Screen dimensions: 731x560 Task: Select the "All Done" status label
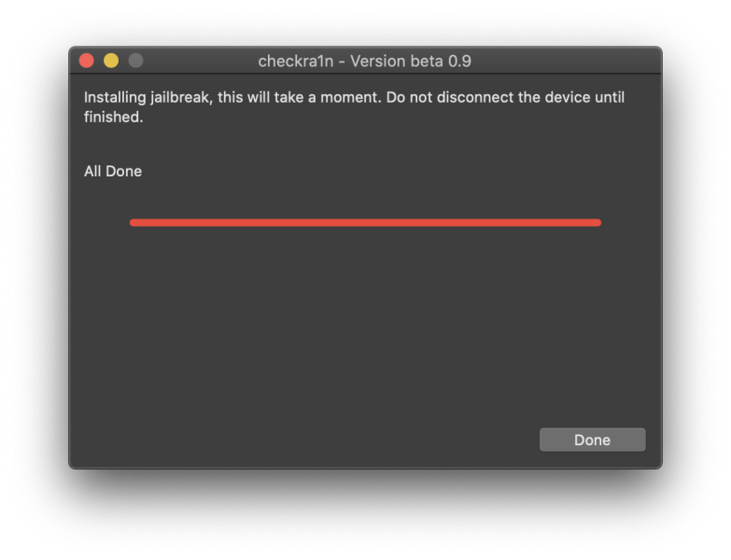pos(113,172)
